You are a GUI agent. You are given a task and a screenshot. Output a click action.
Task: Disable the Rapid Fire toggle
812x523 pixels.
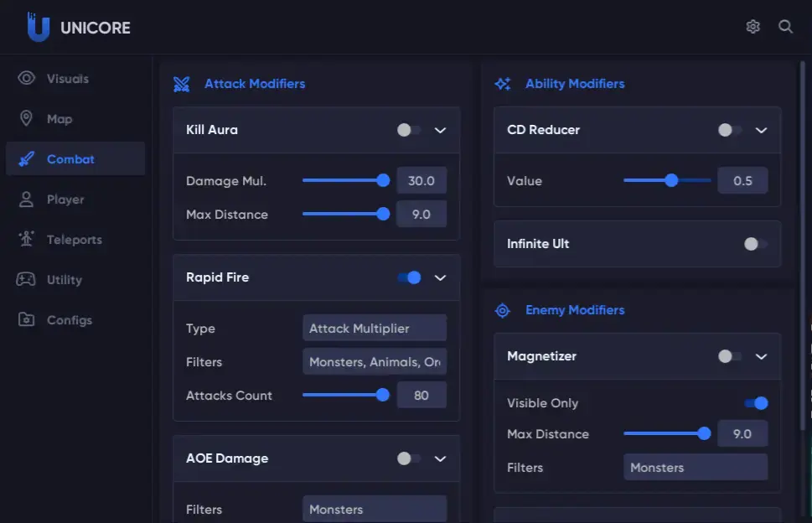click(x=409, y=277)
